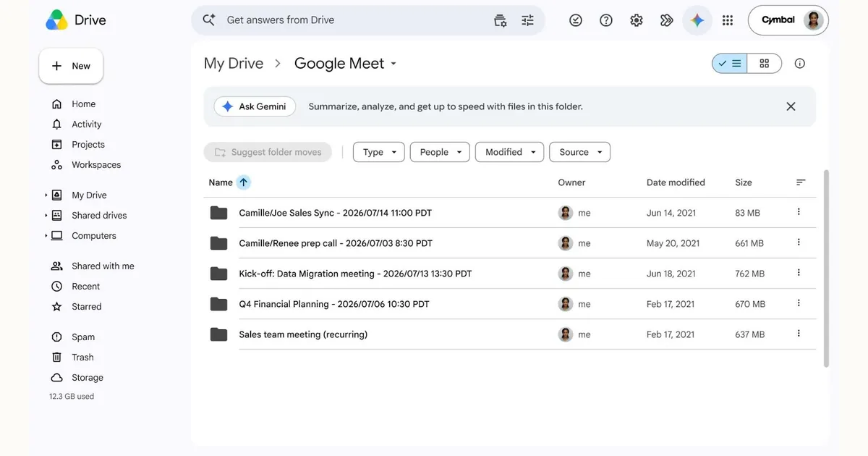View folder details info icon

click(x=800, y=64)
